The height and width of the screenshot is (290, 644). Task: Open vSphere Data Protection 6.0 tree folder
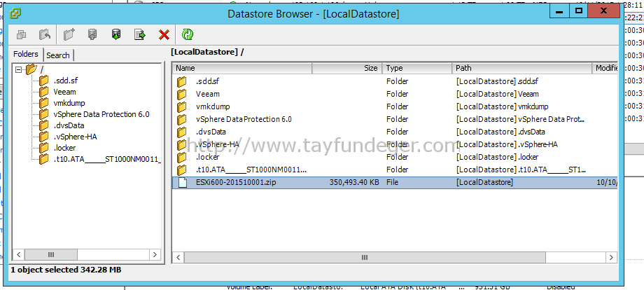point(101,114)
